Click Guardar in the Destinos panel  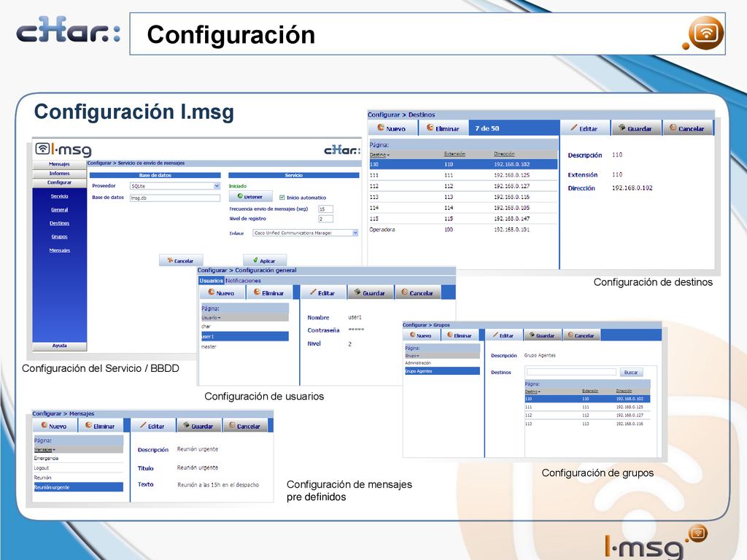coord(635,128)
